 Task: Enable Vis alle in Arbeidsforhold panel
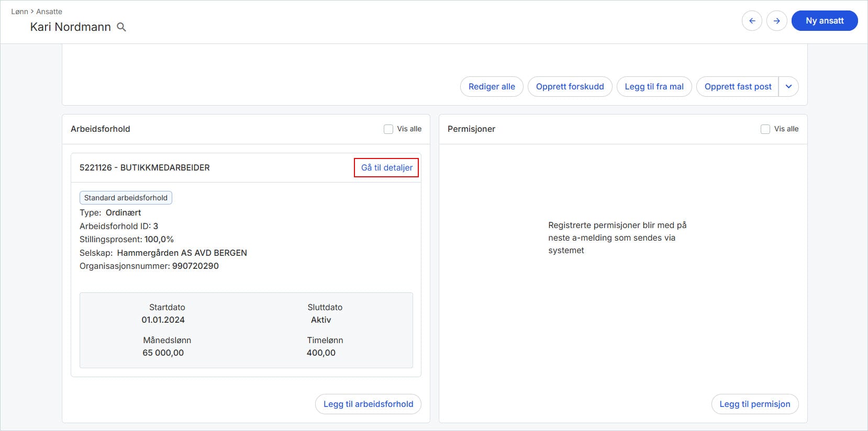388,129
